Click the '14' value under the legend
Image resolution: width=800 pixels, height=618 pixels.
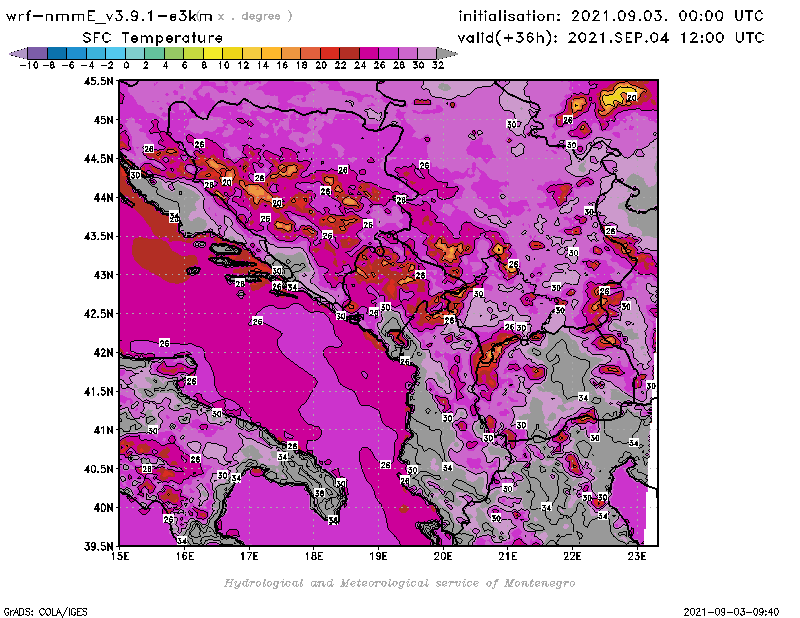262,65
